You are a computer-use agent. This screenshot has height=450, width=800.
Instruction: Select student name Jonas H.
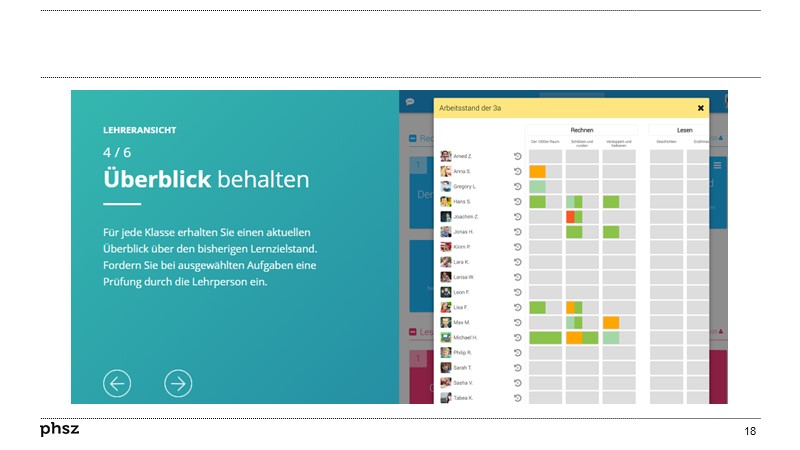tap(464, 232)
